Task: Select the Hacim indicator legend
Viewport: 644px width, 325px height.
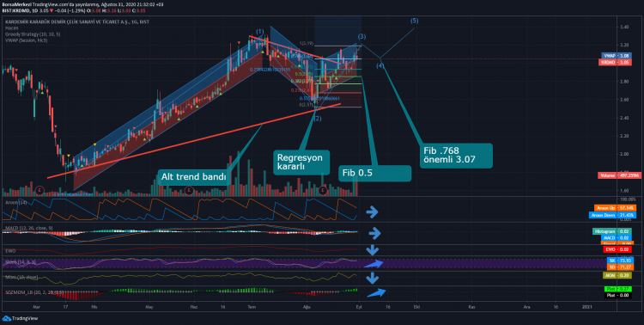Action: [10, 28]
